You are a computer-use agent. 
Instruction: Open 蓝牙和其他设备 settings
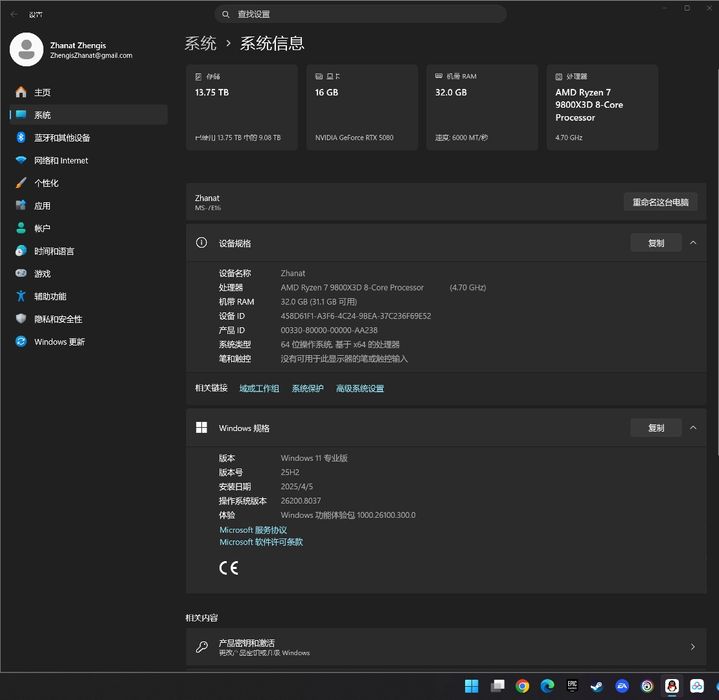click(88, 138)
